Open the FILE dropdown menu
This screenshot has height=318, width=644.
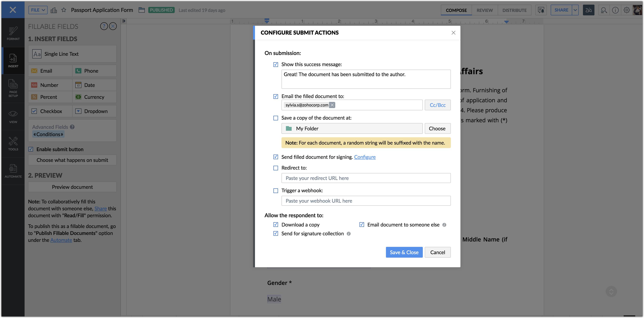(x=38, y=10)
